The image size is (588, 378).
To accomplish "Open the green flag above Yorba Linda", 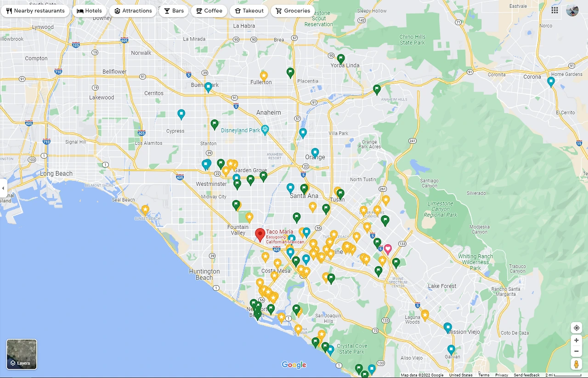I will (341, 59).
